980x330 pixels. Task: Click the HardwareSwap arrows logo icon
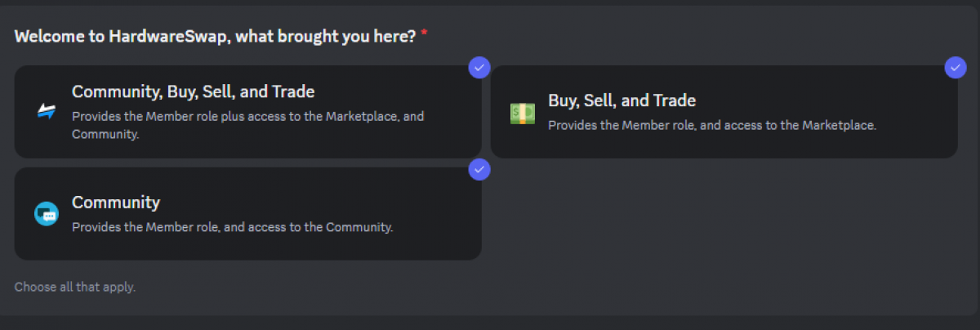pos(46,112)
